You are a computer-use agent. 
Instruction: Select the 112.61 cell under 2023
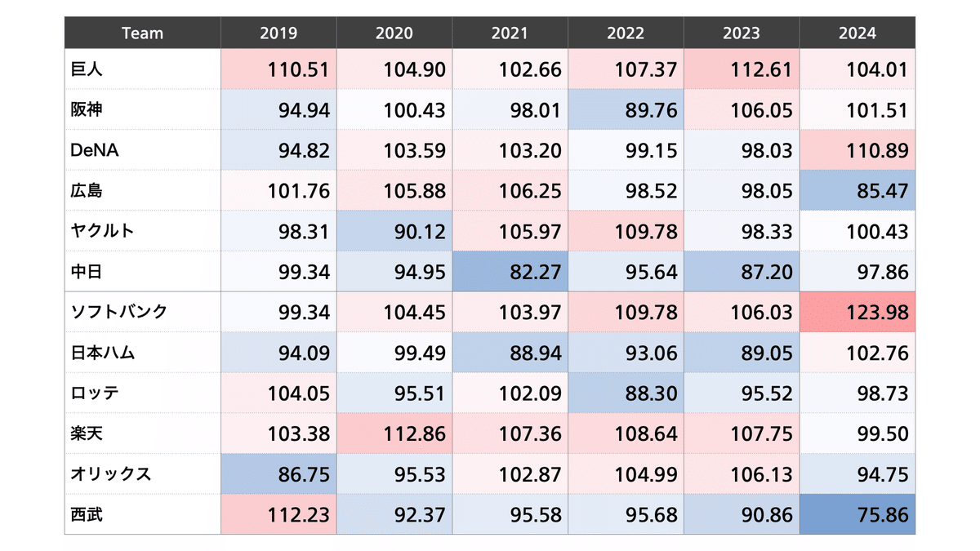(742, 69)
